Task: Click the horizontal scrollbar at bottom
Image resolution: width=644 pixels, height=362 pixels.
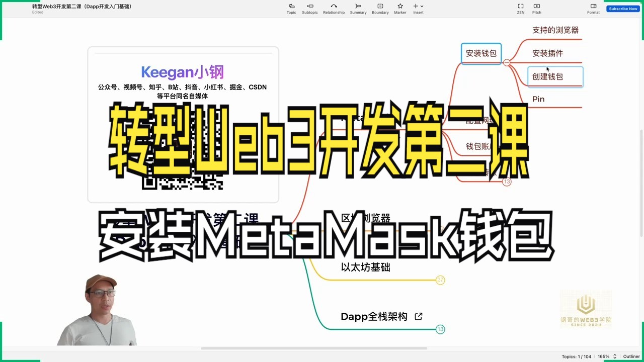Action: pyautogui.click(x=314, y=348)
